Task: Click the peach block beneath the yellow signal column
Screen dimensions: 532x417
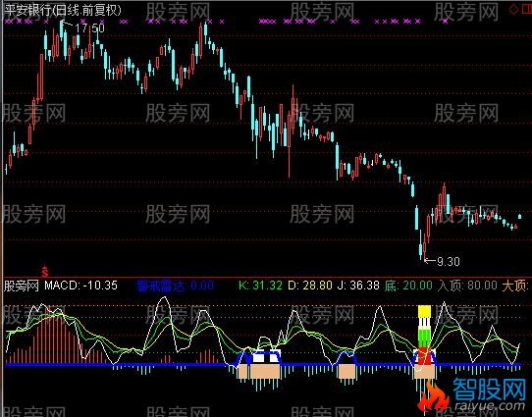Action: [x=424, y=372]
